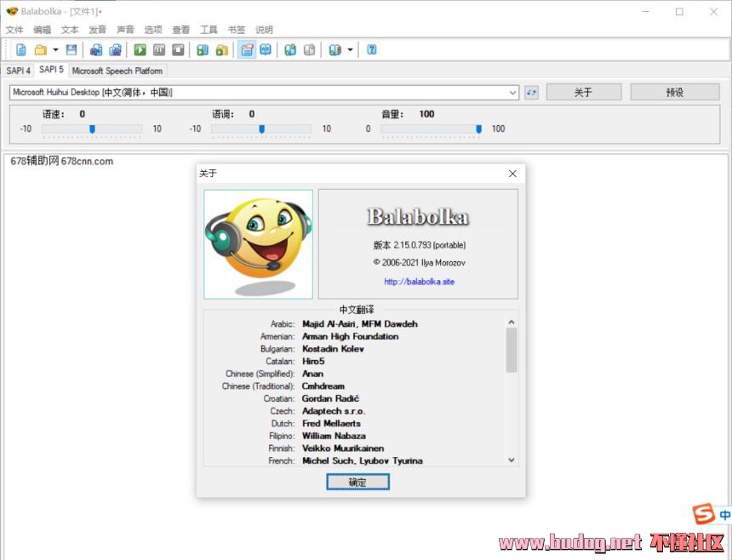Switch to Microsoft Speech Platform tab
Screen dimensions: 732x560
(x=117, y=71)
